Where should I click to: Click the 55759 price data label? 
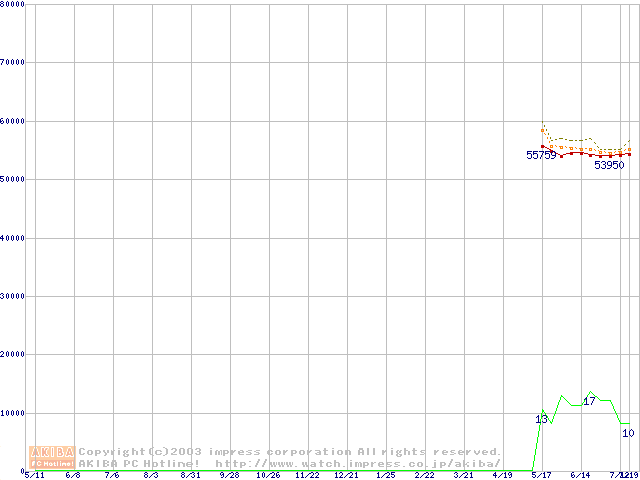[x=541, y=156]
